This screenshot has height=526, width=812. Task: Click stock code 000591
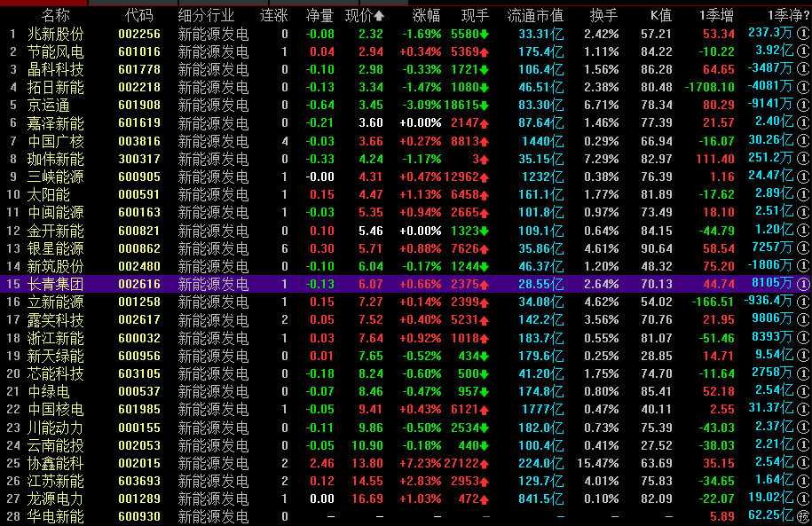tap(139, 194)
